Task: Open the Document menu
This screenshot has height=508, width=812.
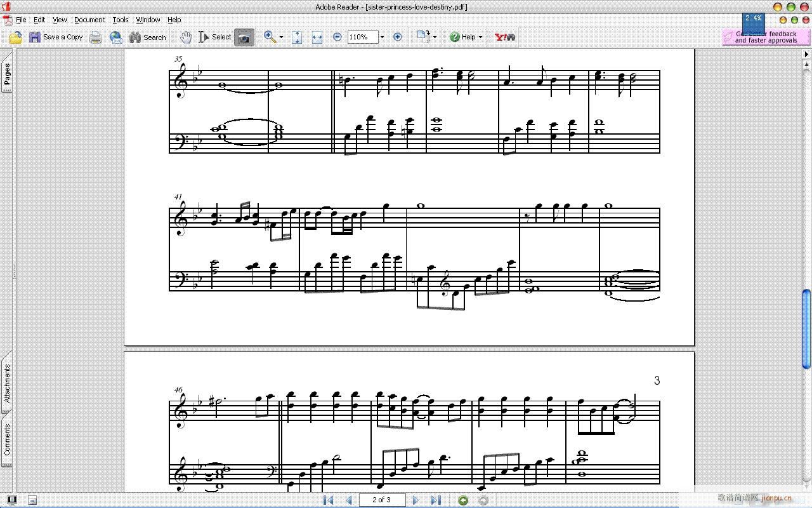Action: [89, 20]
